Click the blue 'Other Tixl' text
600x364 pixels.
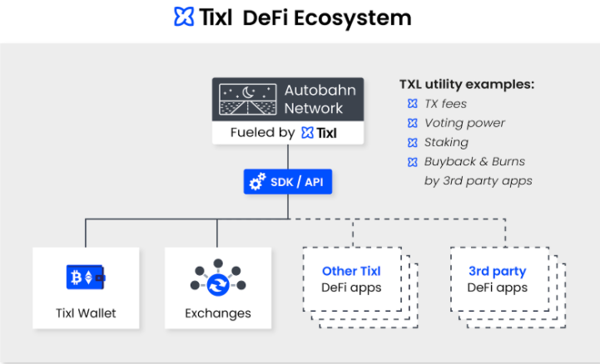[x=351, y=271]
